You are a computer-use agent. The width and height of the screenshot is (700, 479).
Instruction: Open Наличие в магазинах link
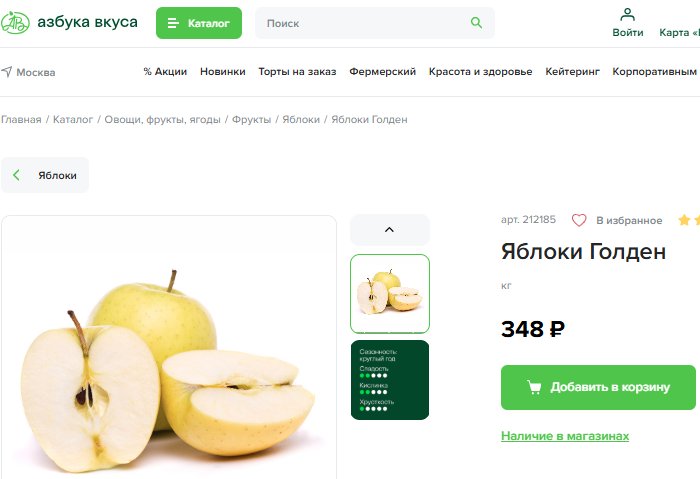(x=565, y=436)
